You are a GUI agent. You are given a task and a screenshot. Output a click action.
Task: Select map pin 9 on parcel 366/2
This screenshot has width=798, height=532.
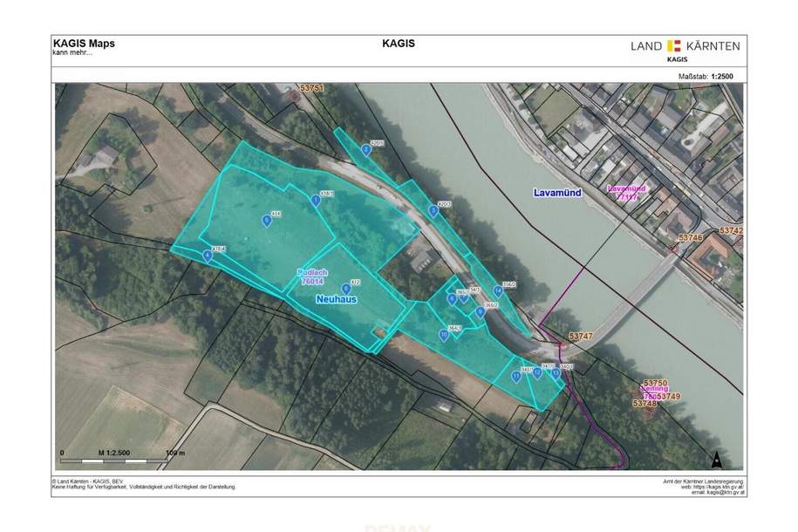pos(480,312)
